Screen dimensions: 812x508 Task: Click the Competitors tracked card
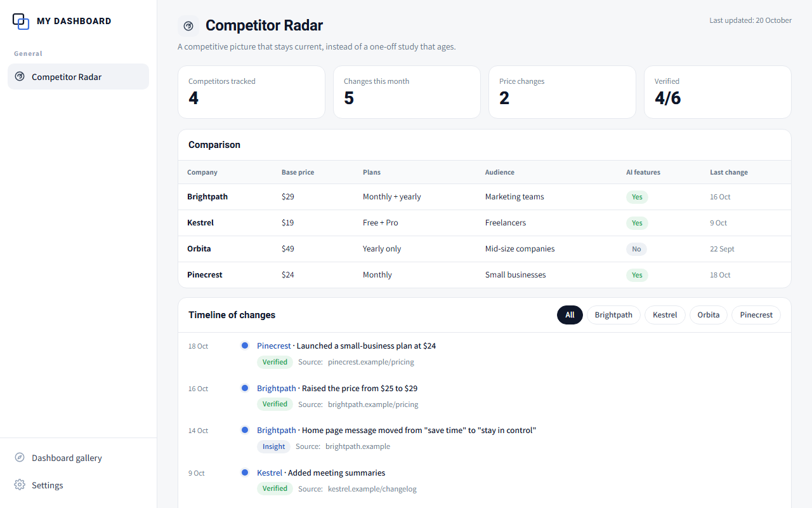point(251,92)
